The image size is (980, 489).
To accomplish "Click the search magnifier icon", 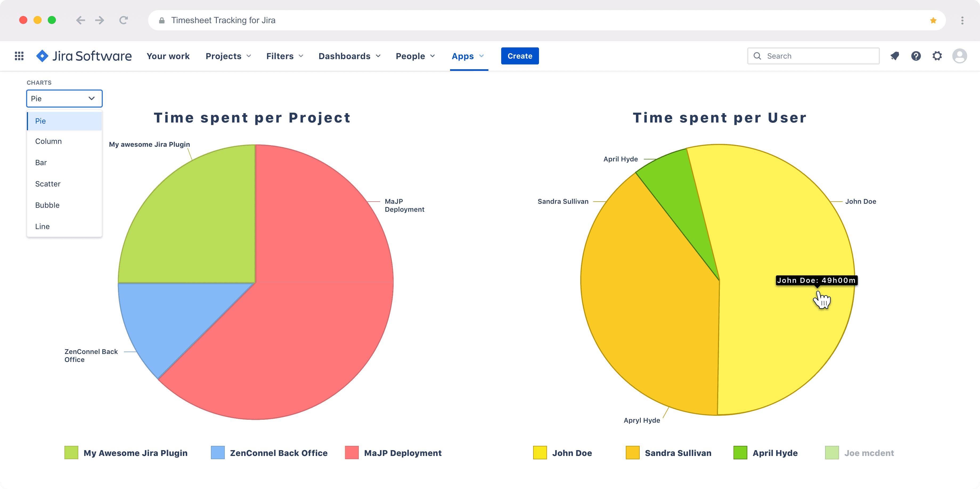I will (757, 56).
